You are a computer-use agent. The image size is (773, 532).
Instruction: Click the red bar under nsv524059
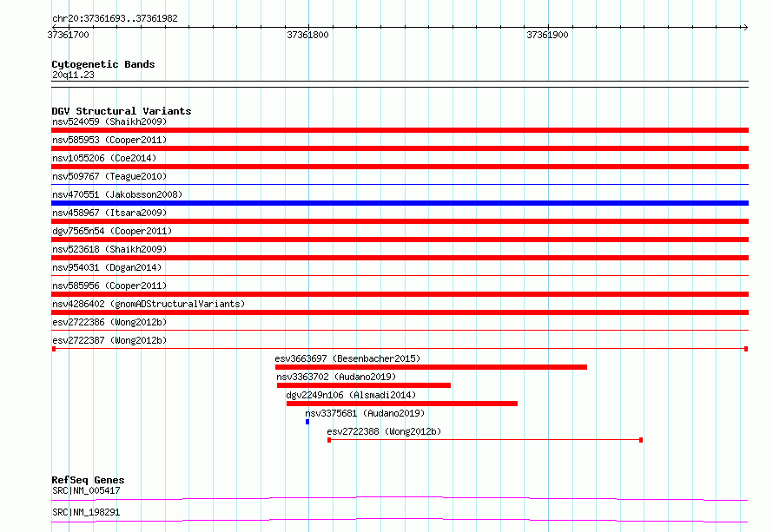[400, 130]
